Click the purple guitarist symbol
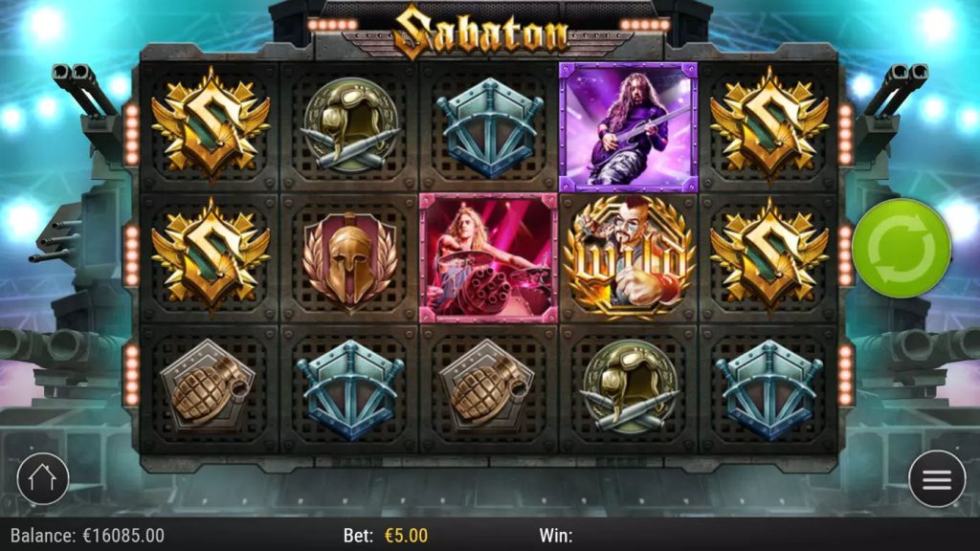The height and width of the screenshot is (551, 980). coord(628,127)
